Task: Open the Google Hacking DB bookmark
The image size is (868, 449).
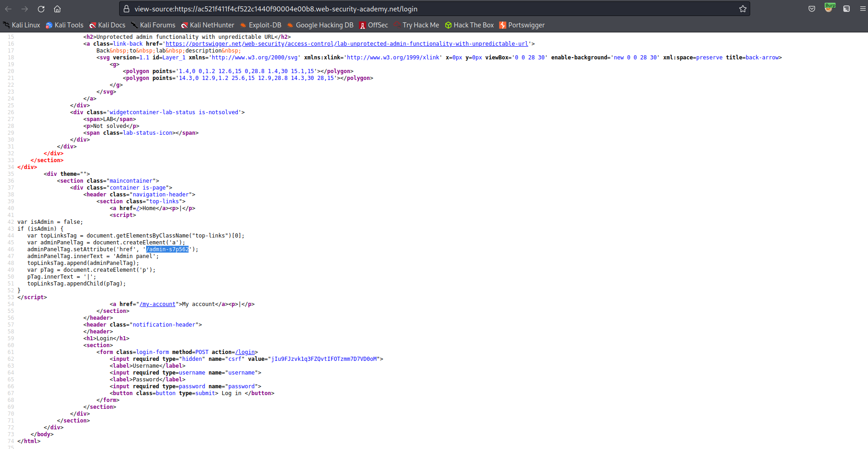Action: coord(320,25)
